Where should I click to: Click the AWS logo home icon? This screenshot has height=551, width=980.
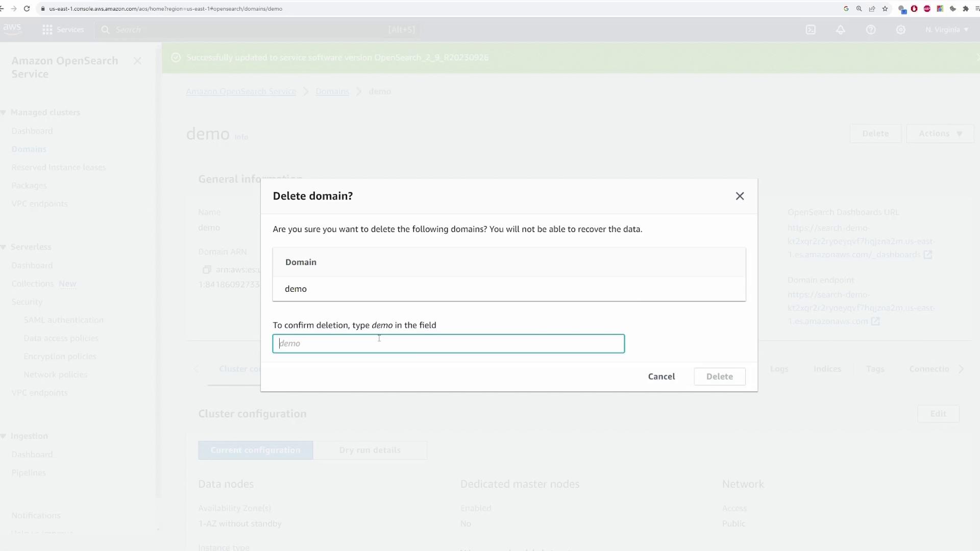coord(12,29)
